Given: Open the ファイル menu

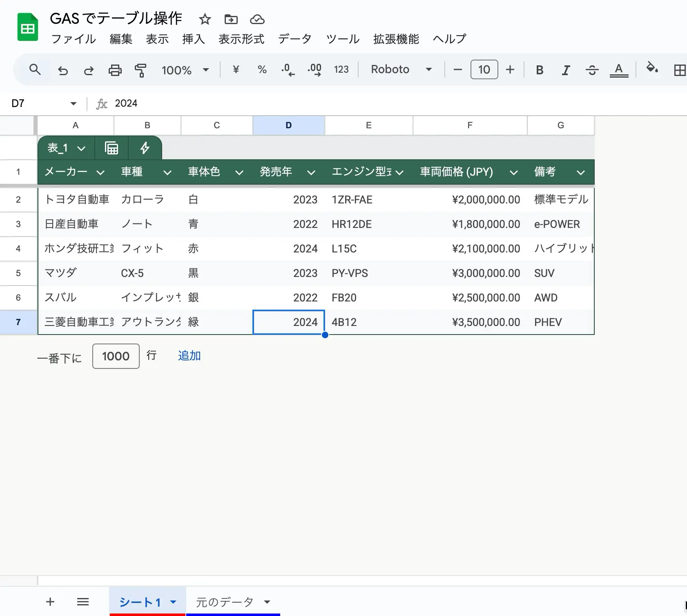Looking at the screenshot, I should pos(74,39).
